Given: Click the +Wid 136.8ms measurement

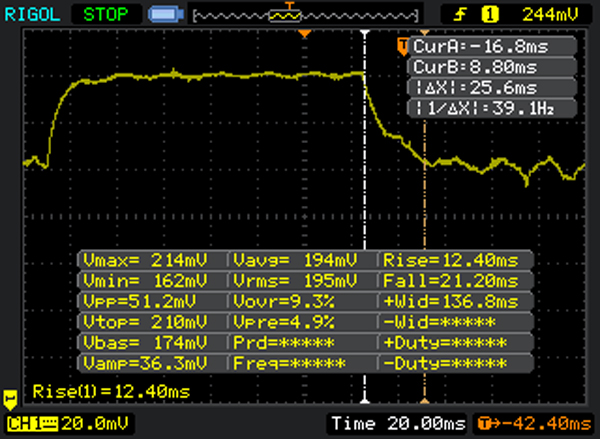Looking at the screenshot, I should pyautogui.click(x=451, y=302).
